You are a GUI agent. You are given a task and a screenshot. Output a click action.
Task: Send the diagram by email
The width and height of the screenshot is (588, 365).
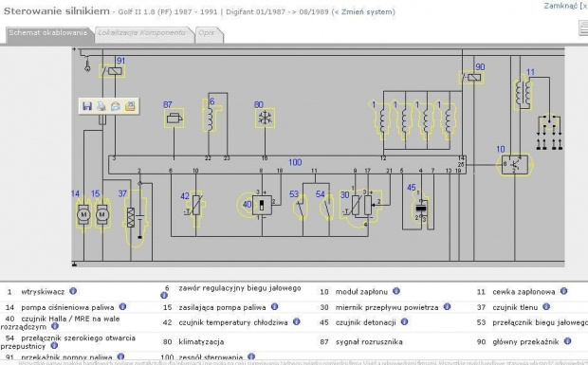coord(116,106)
